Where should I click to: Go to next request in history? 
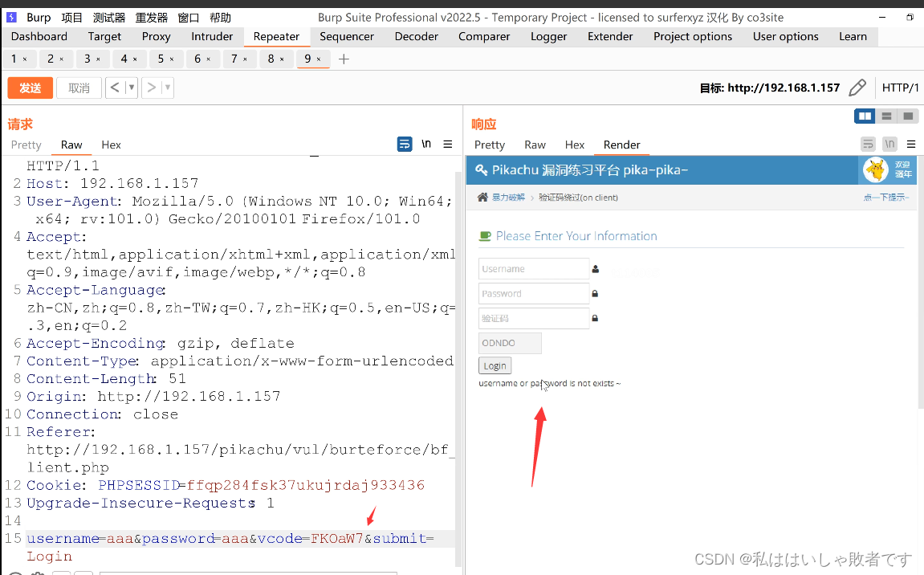point(152,88)
